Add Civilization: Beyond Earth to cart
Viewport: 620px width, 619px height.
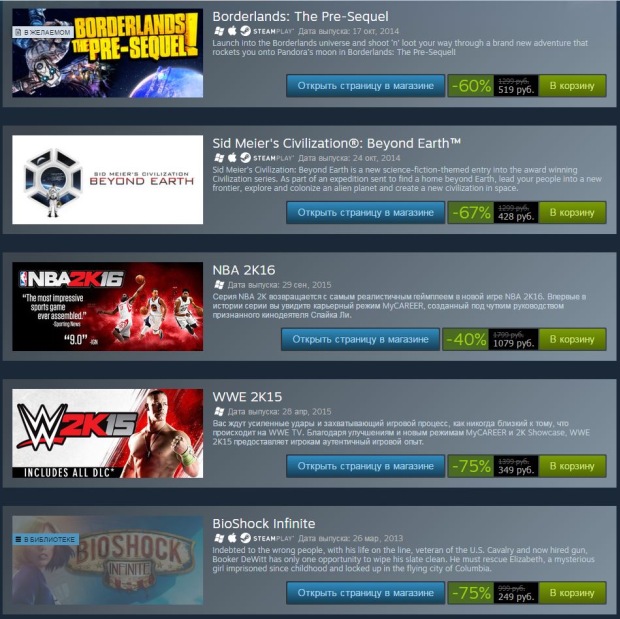572,212
